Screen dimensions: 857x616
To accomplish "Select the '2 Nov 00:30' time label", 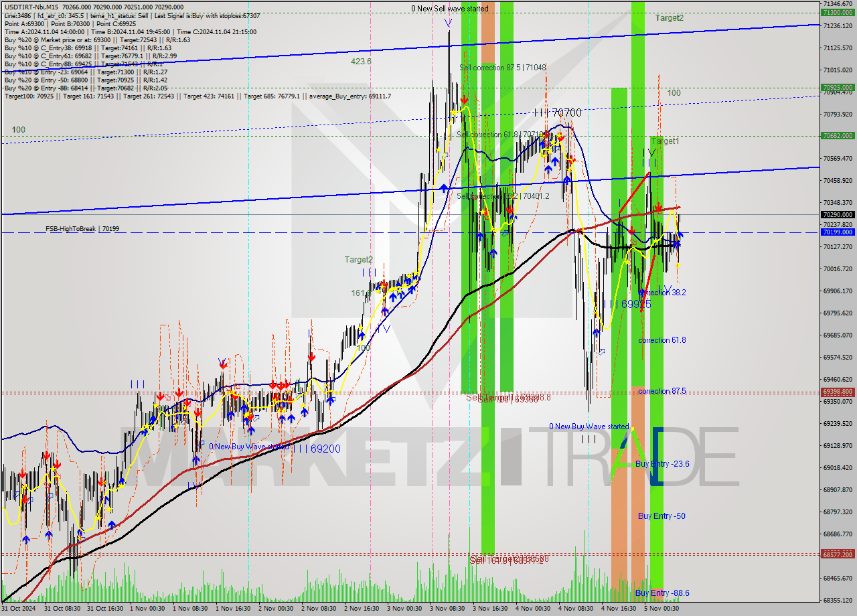I will [276, 609].
